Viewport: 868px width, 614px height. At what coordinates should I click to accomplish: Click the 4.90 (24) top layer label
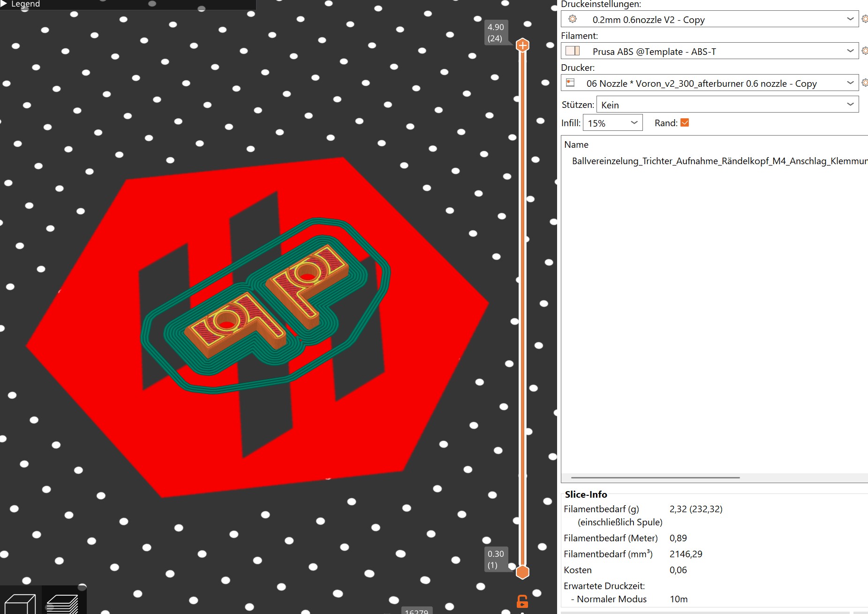pos(496,33)
